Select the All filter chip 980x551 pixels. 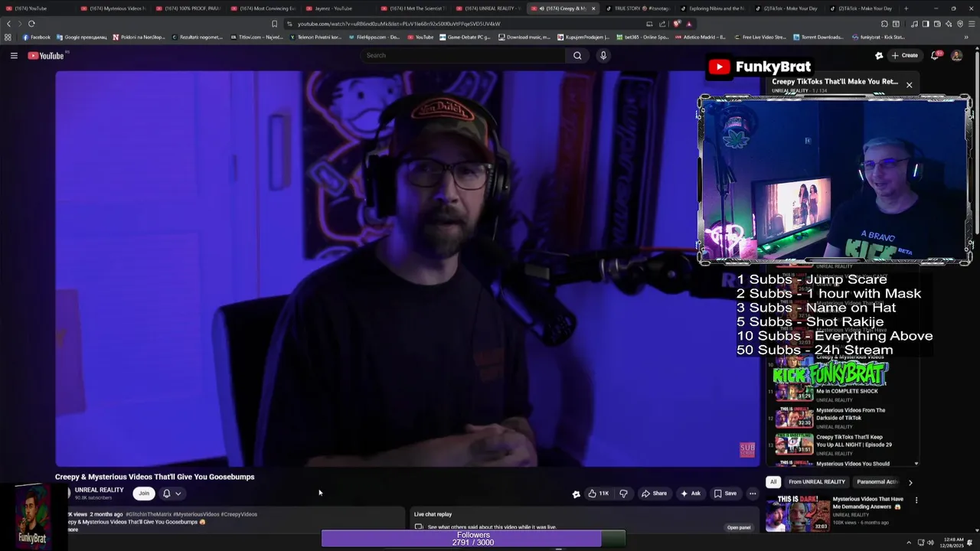(x=773, y=482)
